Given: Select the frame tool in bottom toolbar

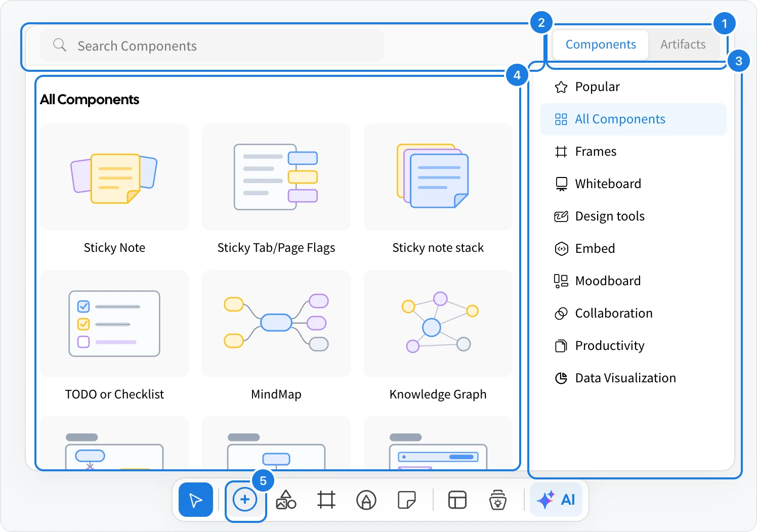Looking at the screenshot, I should [326, 500].
